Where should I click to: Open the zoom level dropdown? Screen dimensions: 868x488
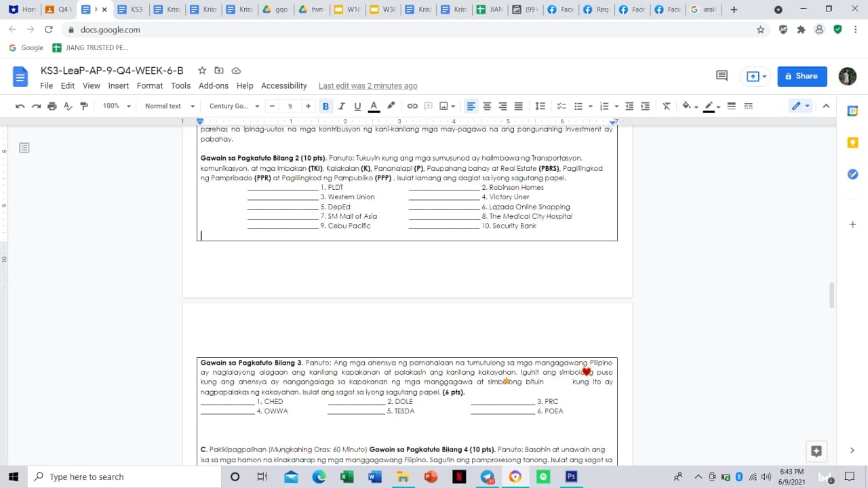pyautogui.click(x=117, y=106)
